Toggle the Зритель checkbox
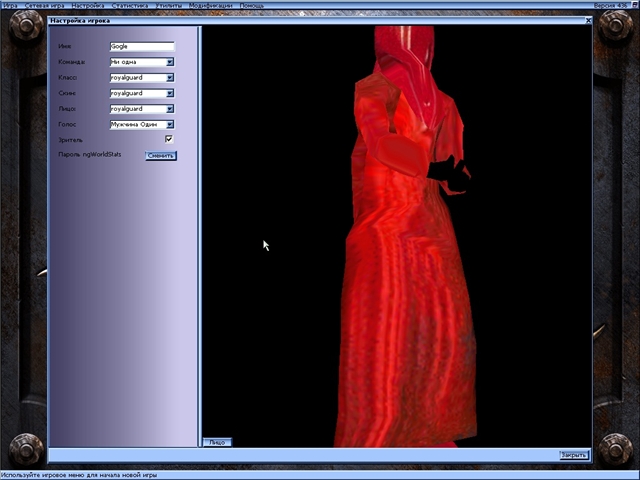The width and height of the screenshot is (640, 480). [169, 139]
